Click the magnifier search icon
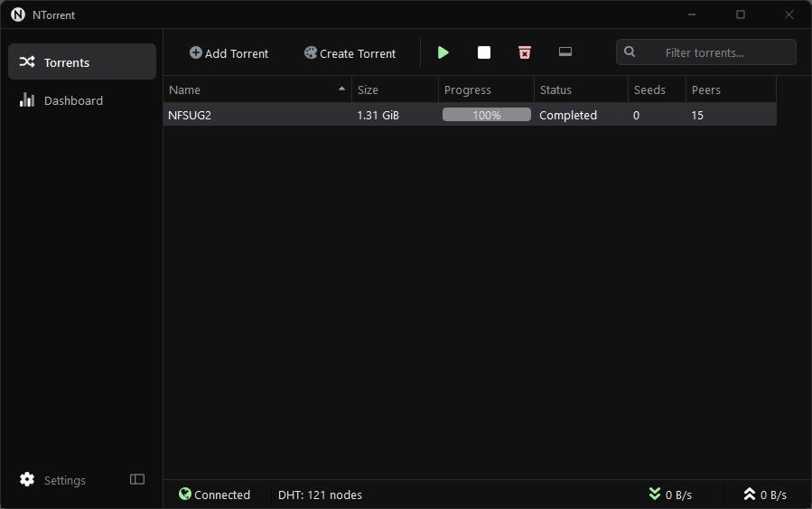 coord(630,52)
